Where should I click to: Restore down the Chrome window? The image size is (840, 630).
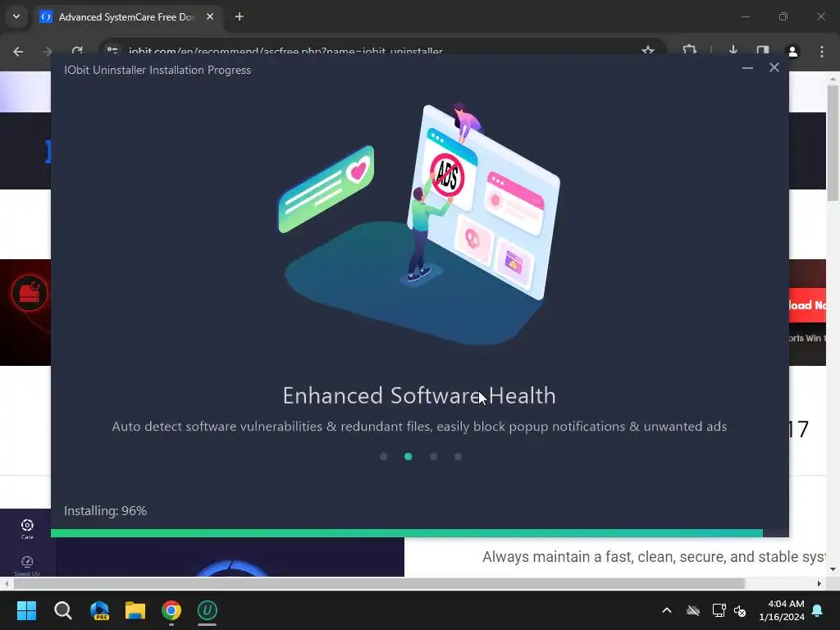tap(783, 16)
